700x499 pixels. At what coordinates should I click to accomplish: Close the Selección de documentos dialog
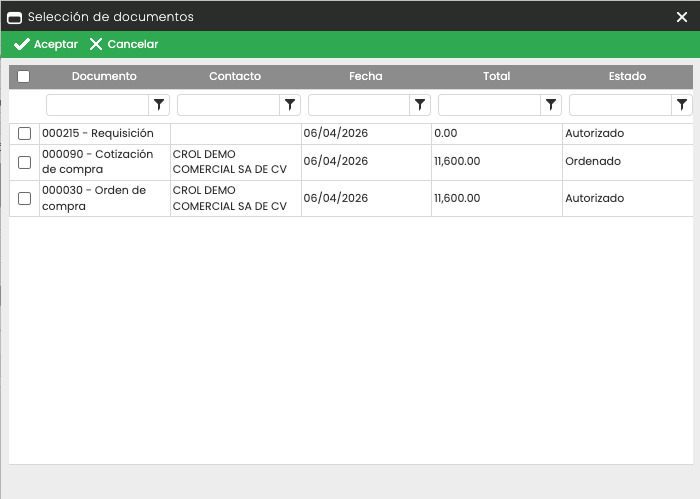[682, 17]
